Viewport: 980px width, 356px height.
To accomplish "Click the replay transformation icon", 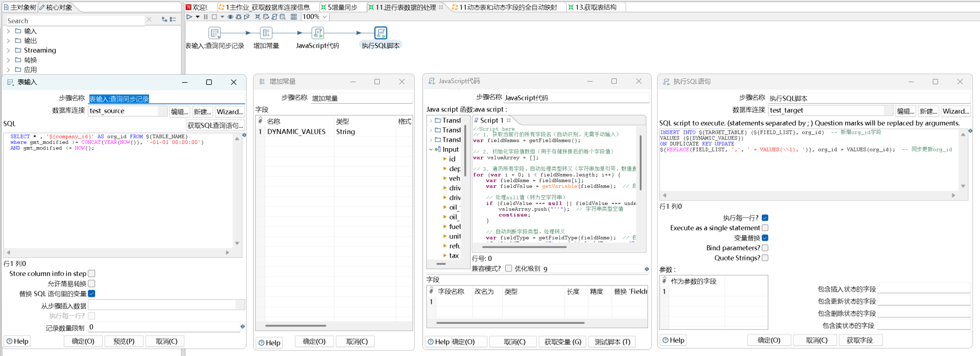I will click(x=247, y=17).
